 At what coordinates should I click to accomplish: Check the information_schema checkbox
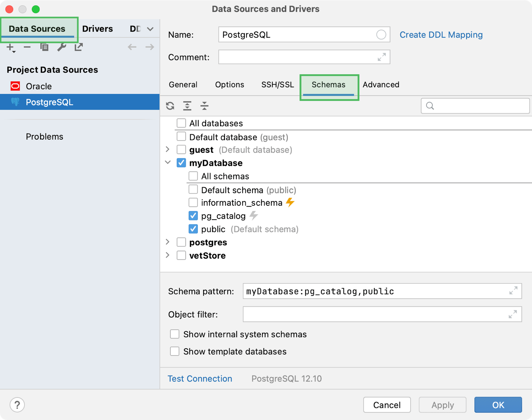point(193,203)
